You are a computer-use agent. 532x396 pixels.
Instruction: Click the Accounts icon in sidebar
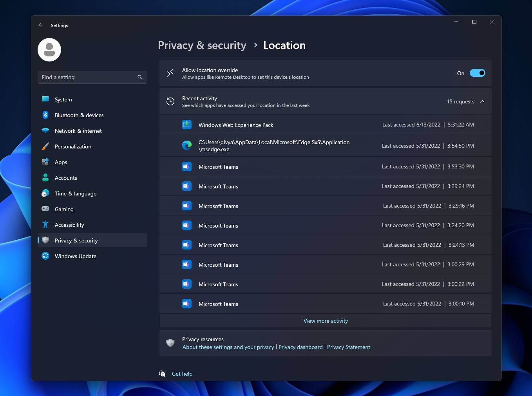point(45,178)
